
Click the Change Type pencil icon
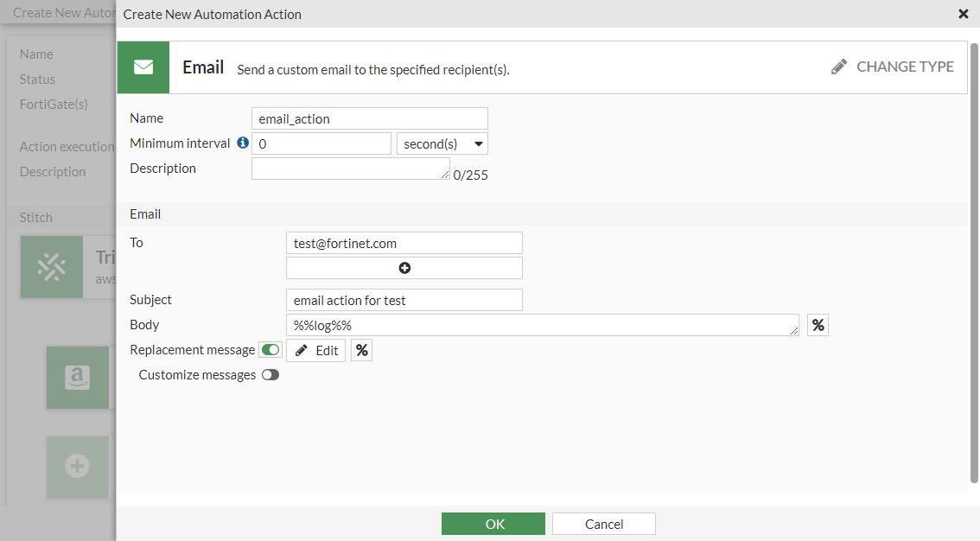coord(839,67)
